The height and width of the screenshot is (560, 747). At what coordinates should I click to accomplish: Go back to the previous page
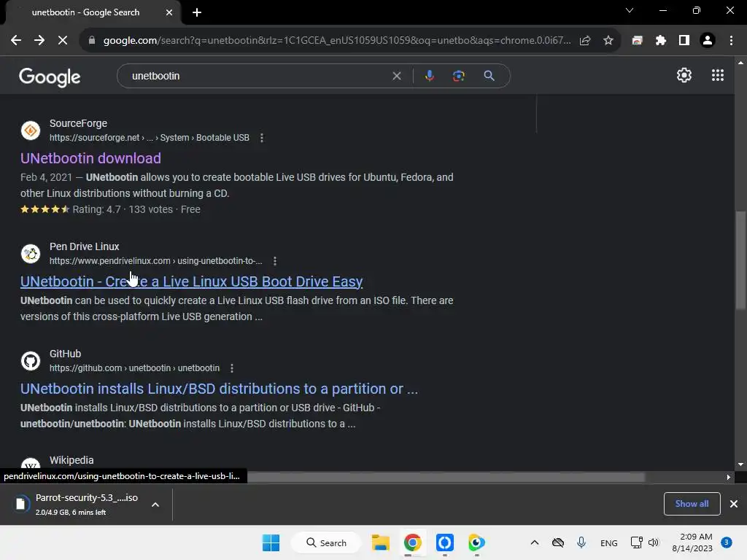16,41
